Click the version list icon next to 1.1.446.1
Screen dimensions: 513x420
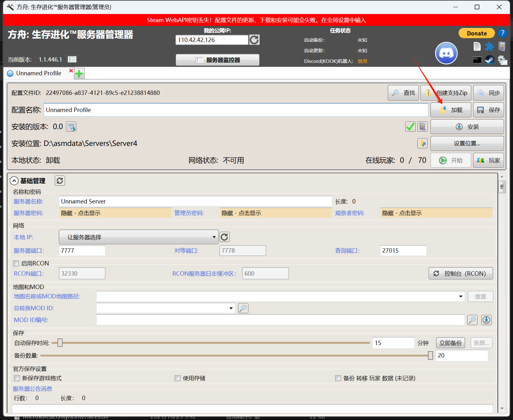click(72, 59)
